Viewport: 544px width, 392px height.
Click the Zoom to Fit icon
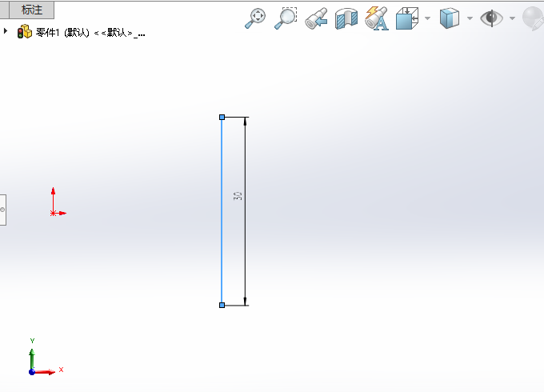tap(255, 18)
